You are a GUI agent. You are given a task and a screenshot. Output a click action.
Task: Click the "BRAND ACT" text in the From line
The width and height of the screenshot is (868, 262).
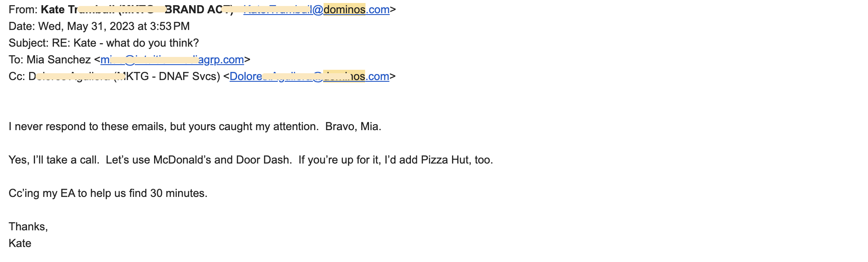pyautogui.click(x=199, y=9)
